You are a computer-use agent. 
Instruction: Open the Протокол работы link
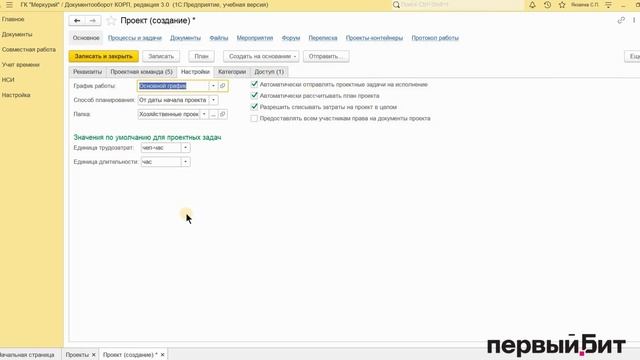(x=435, y=38)
